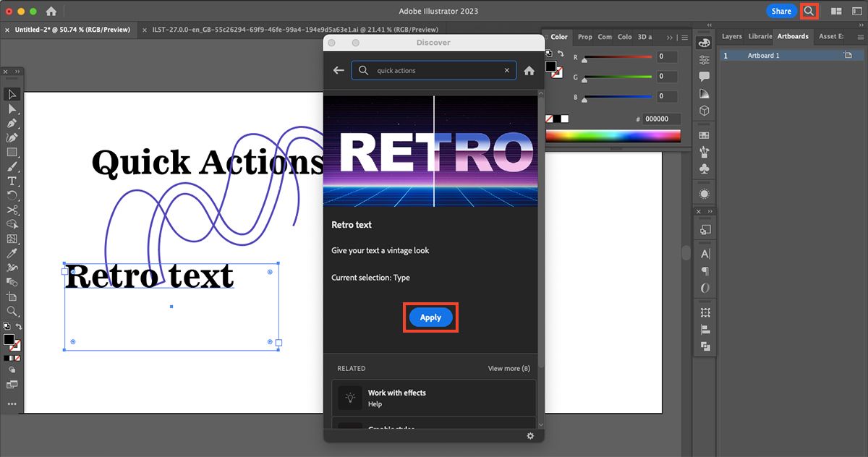Switch to the Properties tab

click(x=584, y=37)
